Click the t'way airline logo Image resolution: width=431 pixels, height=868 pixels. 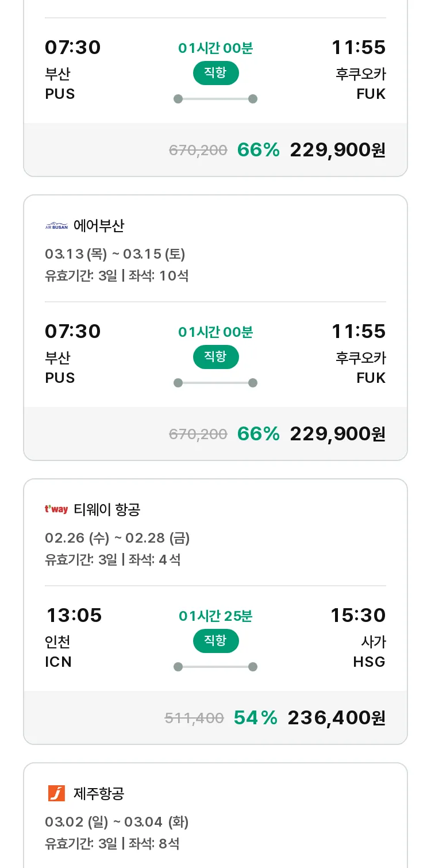pos(56,509)
